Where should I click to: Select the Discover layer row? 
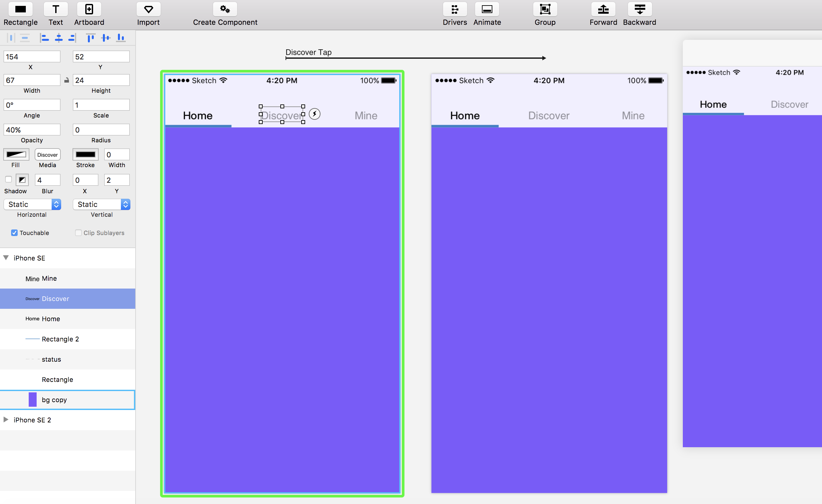pyautogui.click(x=67, y=299)
